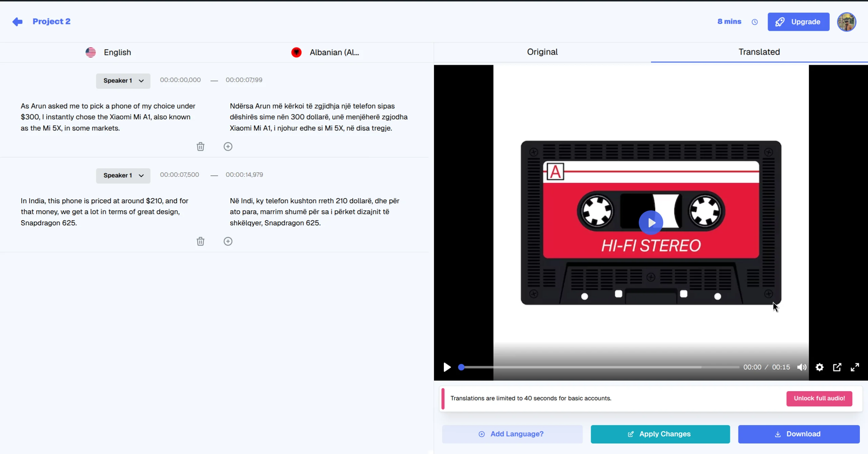Click Unlock full audio button

tap(819, 398)
